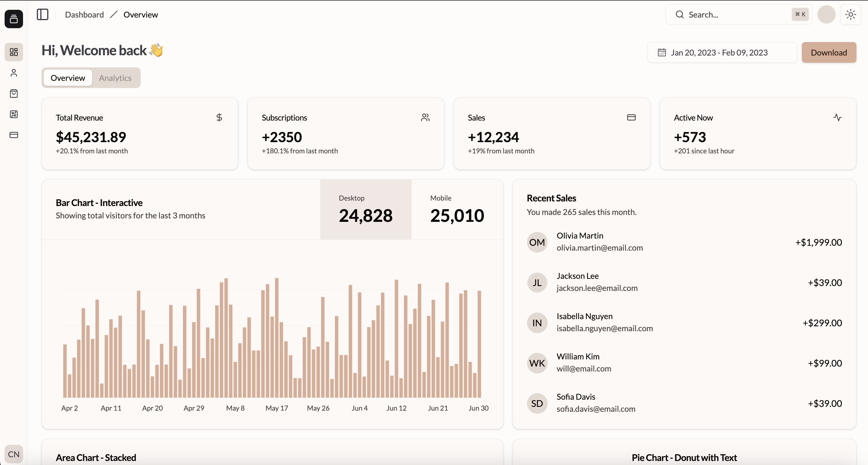Switch to the Analytics tab
Image resolution: width=868 pixels, height=465 pixels.
click(x=115, y=78)
